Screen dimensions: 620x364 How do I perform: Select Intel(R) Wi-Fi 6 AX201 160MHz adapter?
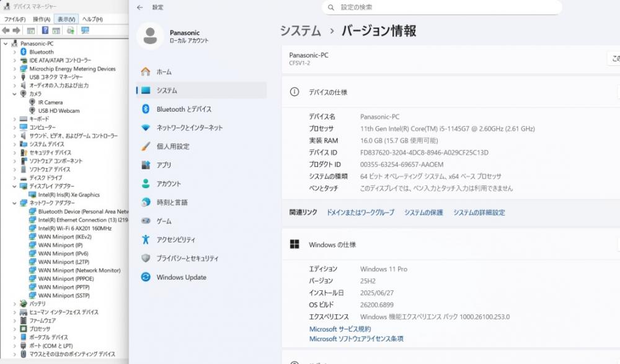(x=75, y=228)
